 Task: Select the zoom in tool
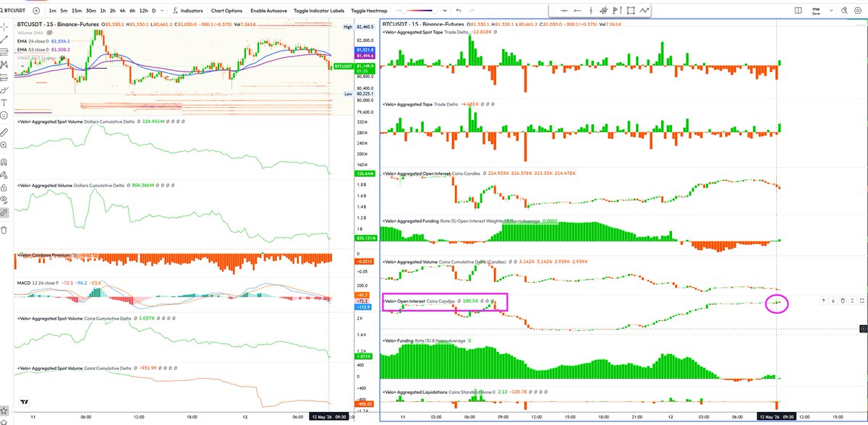click(x=4, y=145)
